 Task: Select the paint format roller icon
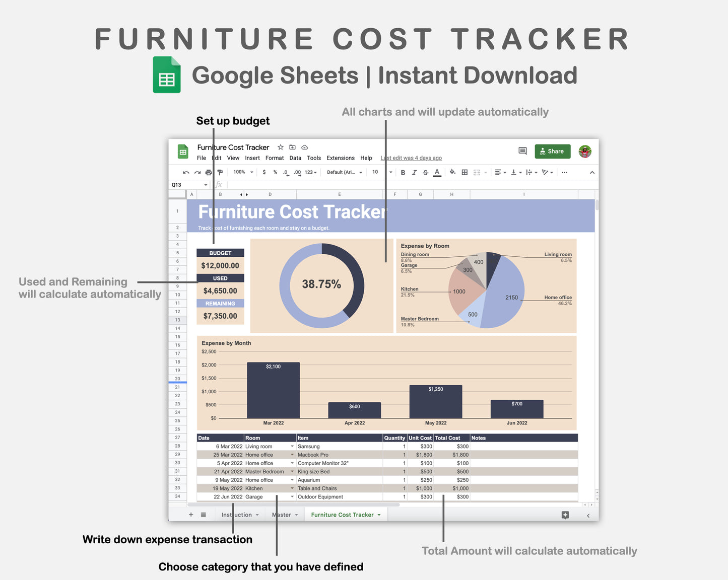[220, 173]
